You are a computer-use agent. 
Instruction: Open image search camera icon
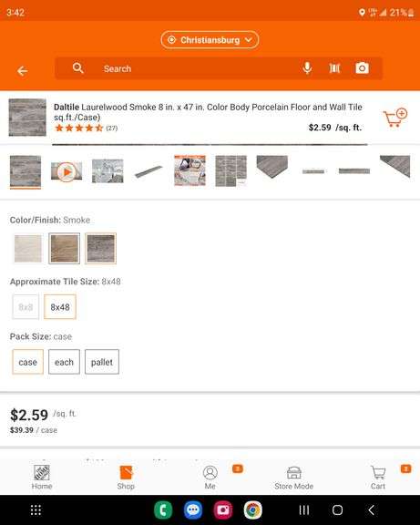(362, 68)
